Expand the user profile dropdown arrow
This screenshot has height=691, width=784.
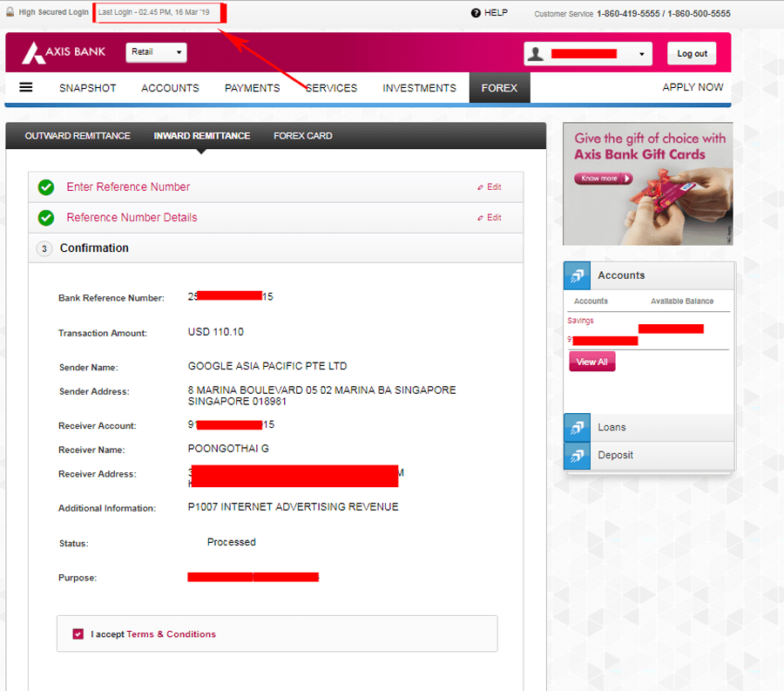pos(642,54)
